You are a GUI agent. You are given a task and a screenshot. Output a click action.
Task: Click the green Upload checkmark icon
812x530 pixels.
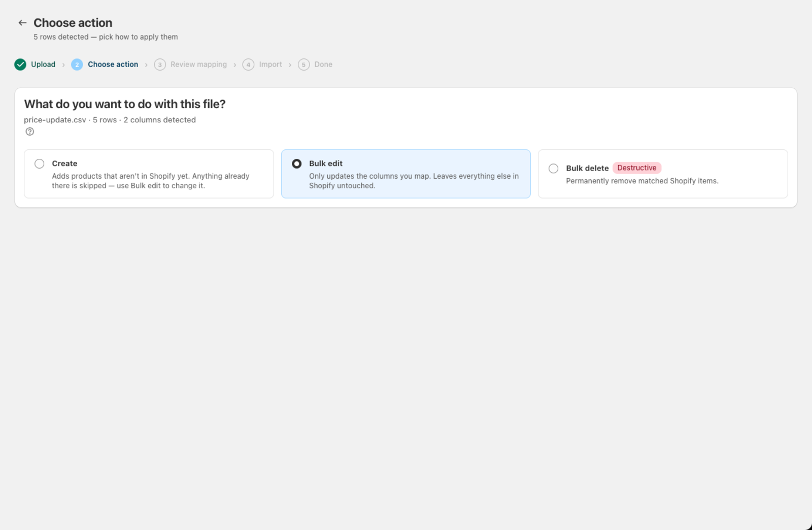pos(20,64)
